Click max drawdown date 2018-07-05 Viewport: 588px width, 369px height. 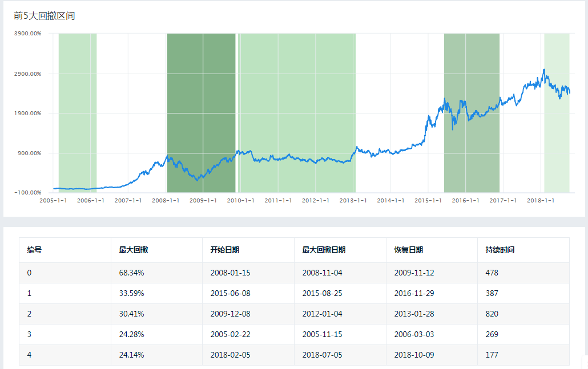point(322,355)
